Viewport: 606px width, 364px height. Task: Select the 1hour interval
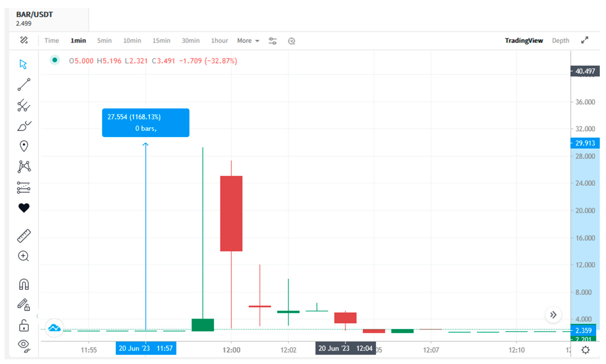click(x=219, y=41)
